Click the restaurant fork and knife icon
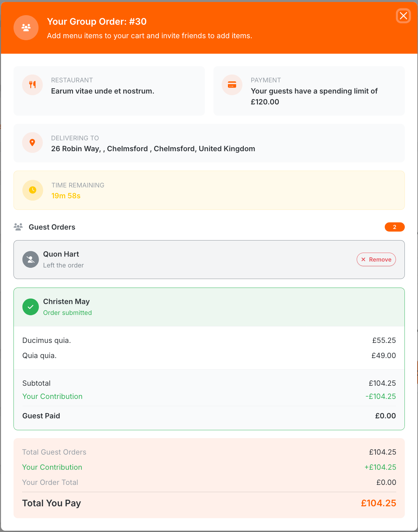418x532 pixels. [x=32, y=85]
